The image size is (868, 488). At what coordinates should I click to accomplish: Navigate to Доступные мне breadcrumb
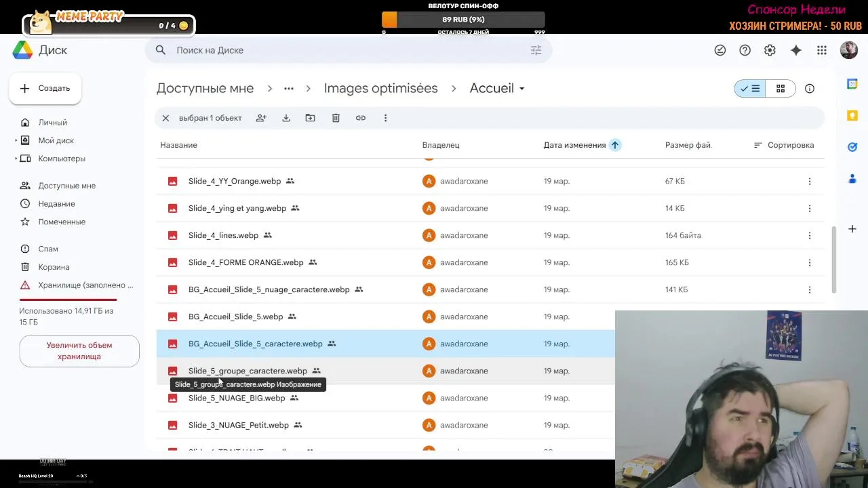click(205, 88)
